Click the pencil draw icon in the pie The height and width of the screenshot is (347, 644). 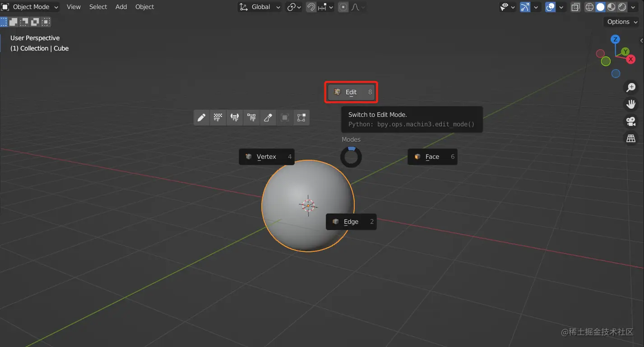coord(202,118)
